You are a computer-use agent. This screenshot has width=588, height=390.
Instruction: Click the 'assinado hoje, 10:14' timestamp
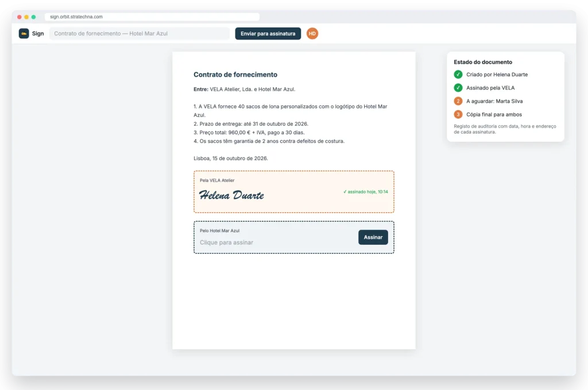(x=366, y=192)
